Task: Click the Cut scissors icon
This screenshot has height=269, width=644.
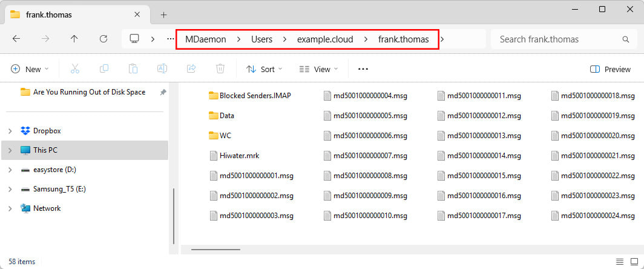Action: 75,69
